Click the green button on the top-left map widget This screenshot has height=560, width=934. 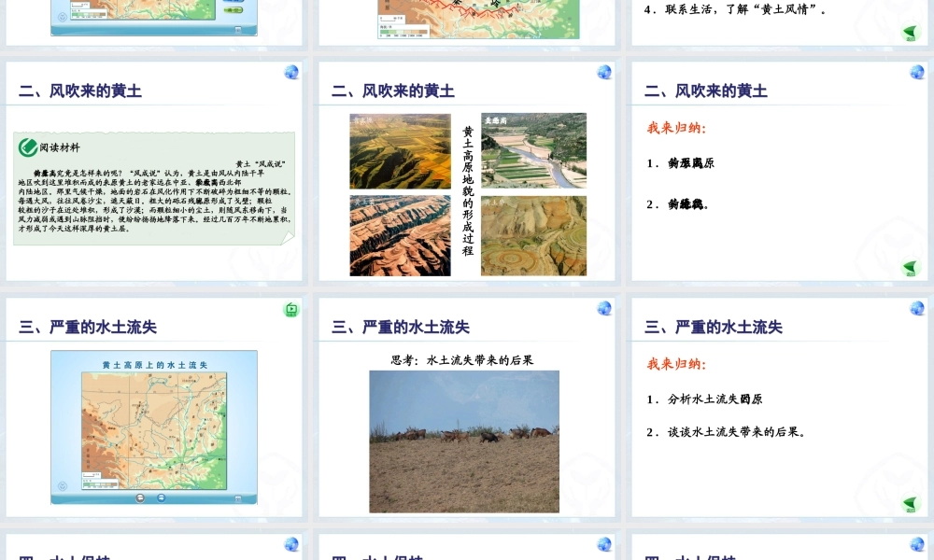pyautogui.click(x=233, y=10)
